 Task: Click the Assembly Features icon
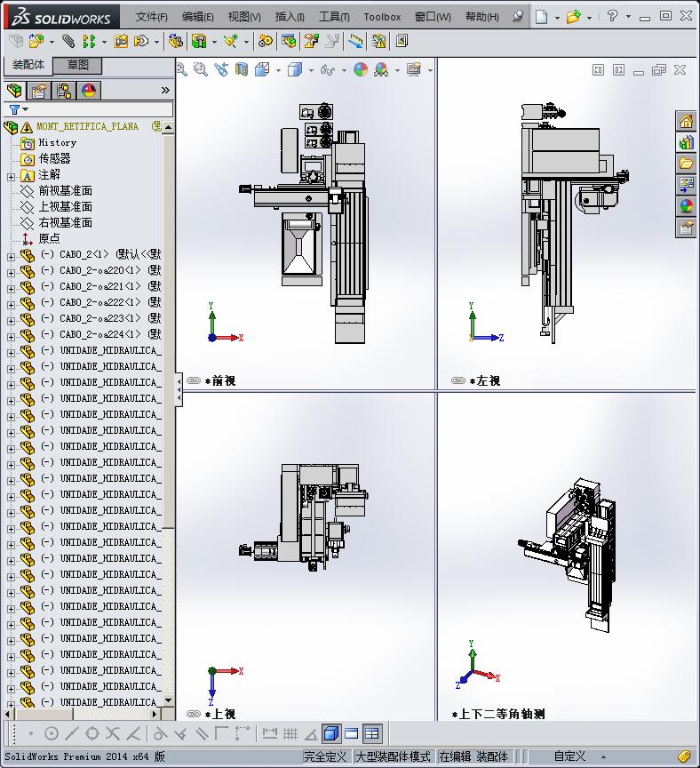[x=199, y=41]
